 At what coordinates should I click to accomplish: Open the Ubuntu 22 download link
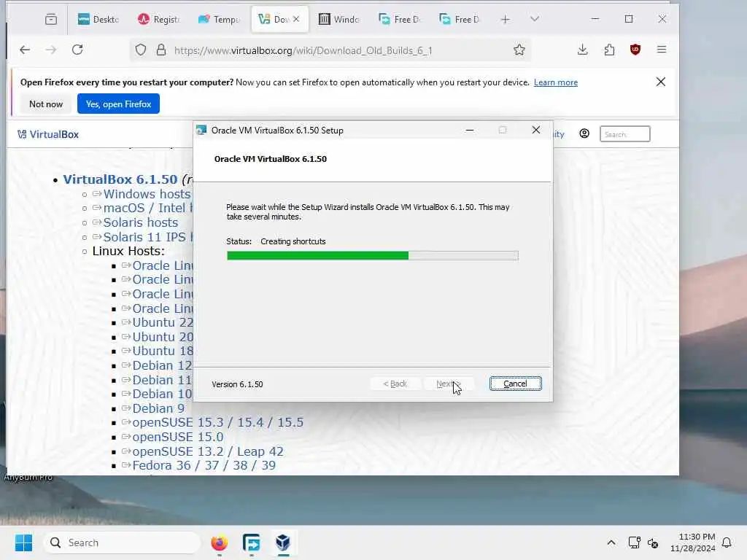coord(163,322)
